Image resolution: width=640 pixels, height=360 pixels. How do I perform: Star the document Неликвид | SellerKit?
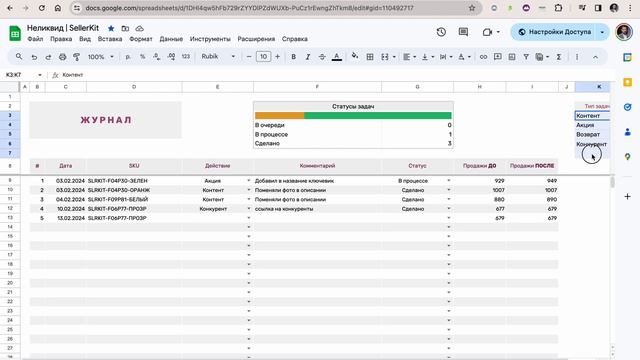(x=111, y=28)
